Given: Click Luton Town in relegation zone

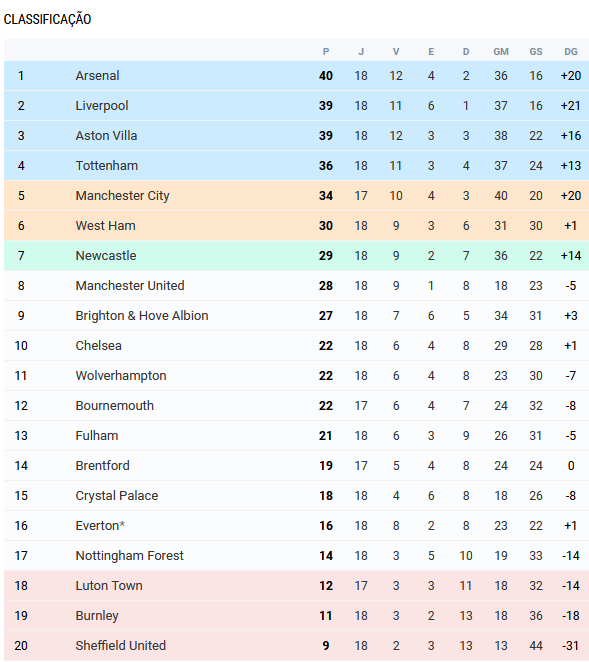Looking at the screenshot, I should click(109, 585).
